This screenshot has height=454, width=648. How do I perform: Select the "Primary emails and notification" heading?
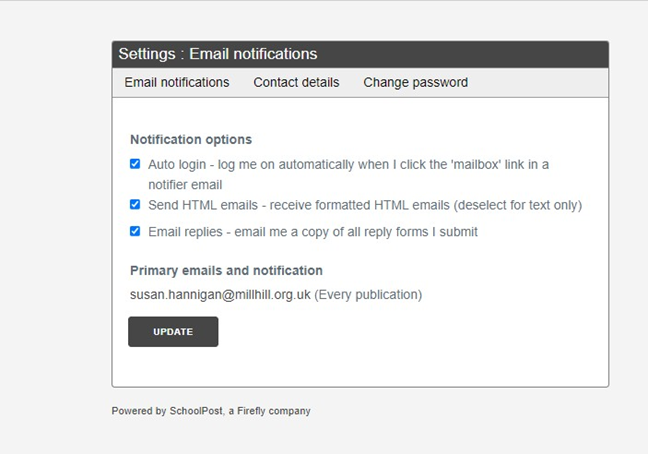pos(226,270)
